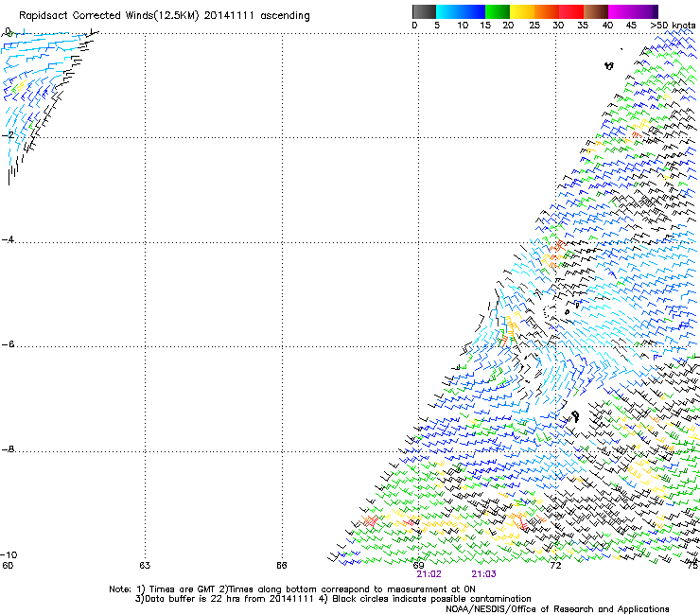Click the gray 0-5 knots legend swatch
This screenshot has height=615, width=700.
(424, 11)
